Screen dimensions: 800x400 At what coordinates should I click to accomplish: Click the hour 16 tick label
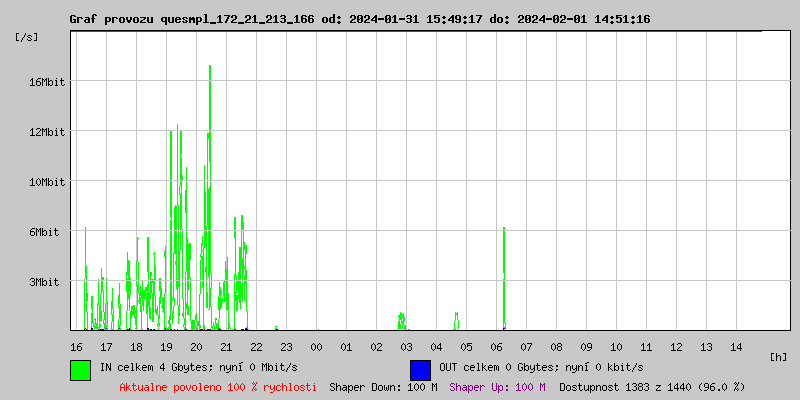[77, 347]
